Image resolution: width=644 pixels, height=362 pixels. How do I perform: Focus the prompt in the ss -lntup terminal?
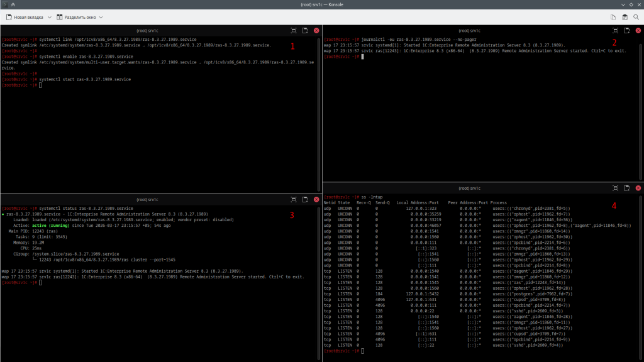pyautogui.click(x=363, y=351)
